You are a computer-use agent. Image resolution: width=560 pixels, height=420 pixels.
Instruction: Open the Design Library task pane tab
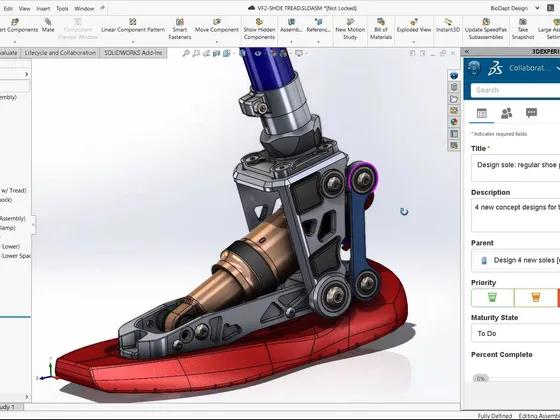coord(454,87)
